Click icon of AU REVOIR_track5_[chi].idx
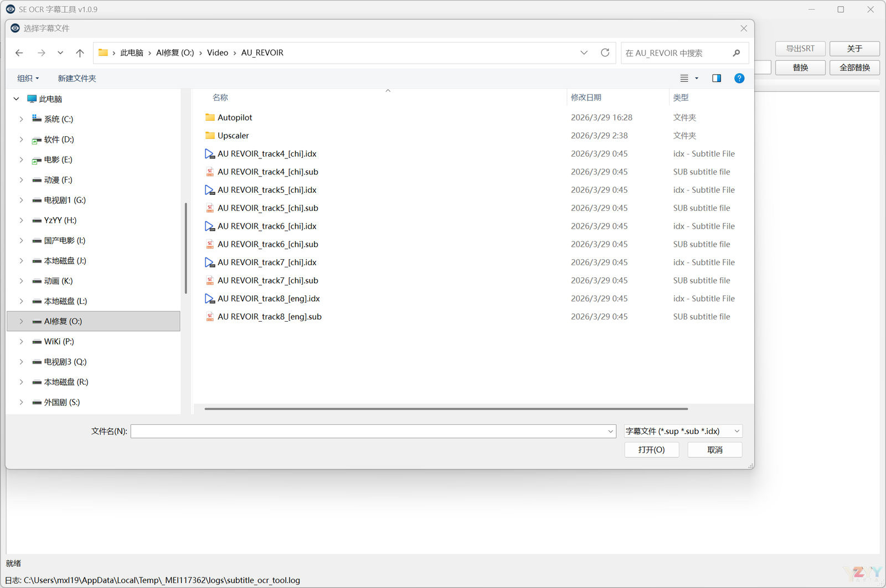This screenshot has width=886, height=588. click(210, 190)
